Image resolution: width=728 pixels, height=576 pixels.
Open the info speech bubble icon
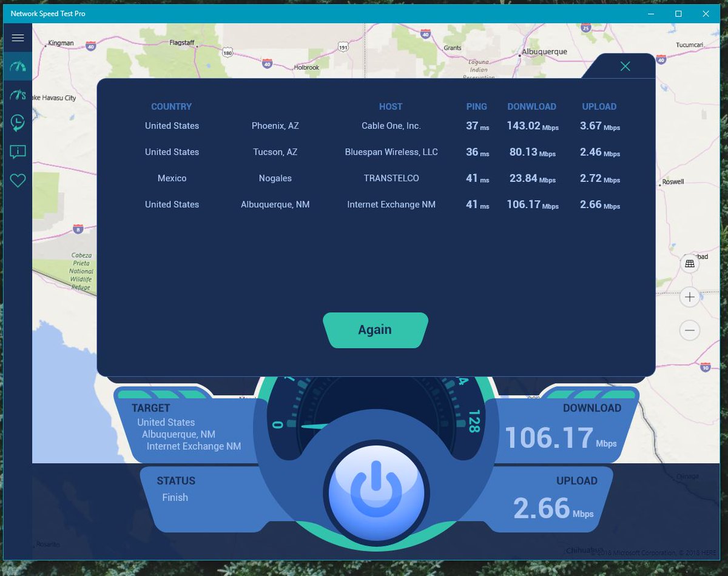(18, 152)
